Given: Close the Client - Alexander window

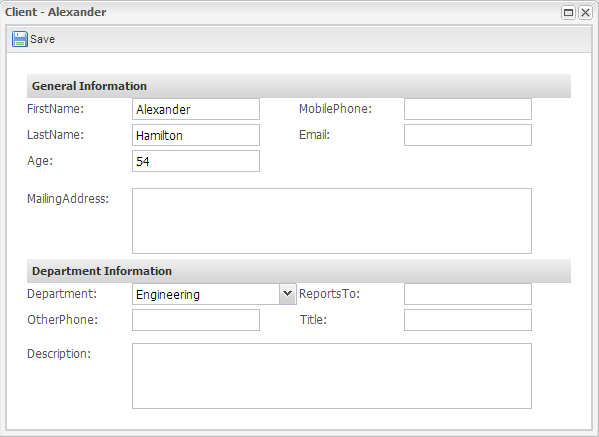Looking at the screenshot, I should 585,13.
